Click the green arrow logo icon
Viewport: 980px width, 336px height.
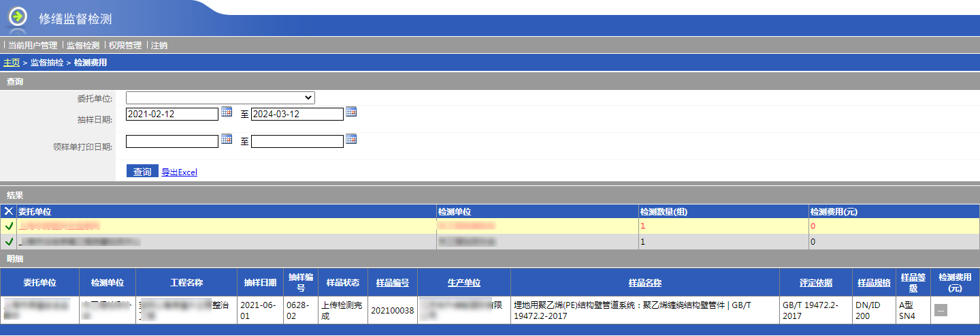(x=18, y=16)
